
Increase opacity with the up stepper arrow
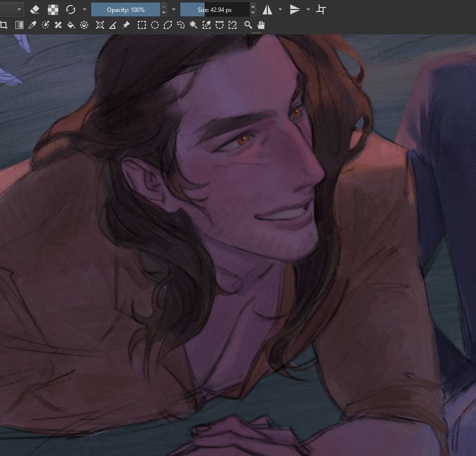pyautogui.click(x=164, y=6)
